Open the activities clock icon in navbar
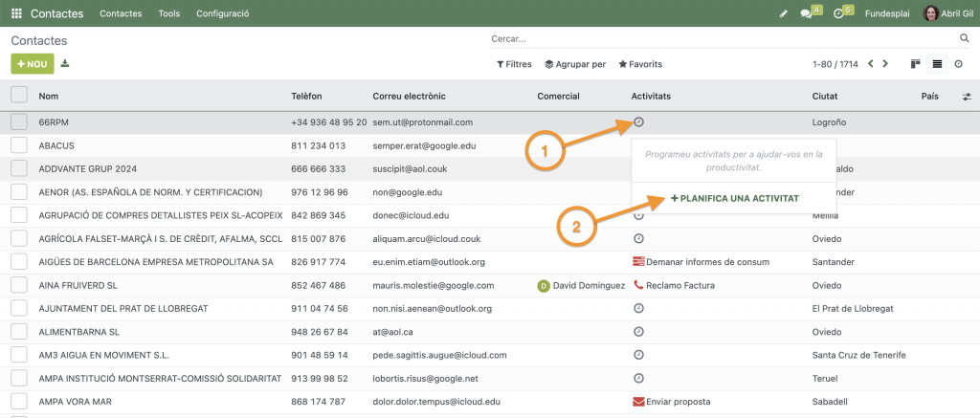The image size is (980, 418). click(x=839, y=13)
